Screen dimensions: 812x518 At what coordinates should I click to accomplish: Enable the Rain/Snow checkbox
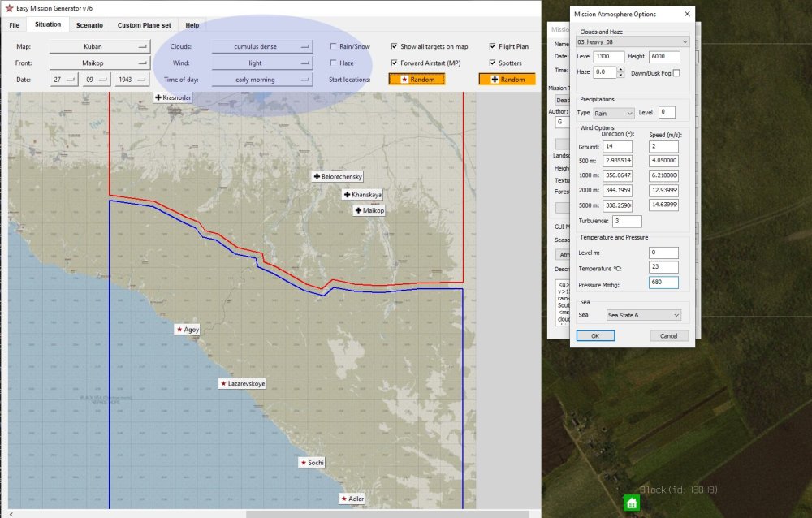pos(335,47)
